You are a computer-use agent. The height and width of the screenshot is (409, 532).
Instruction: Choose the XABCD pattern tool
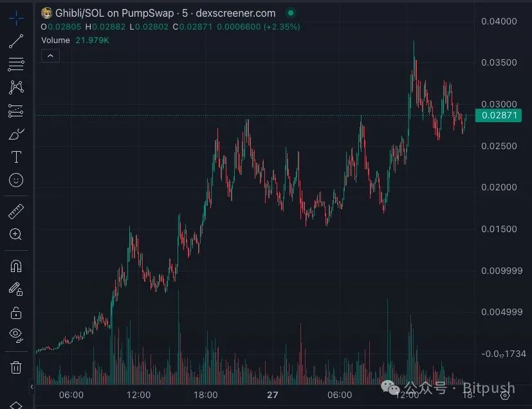[x=16, y=87]
